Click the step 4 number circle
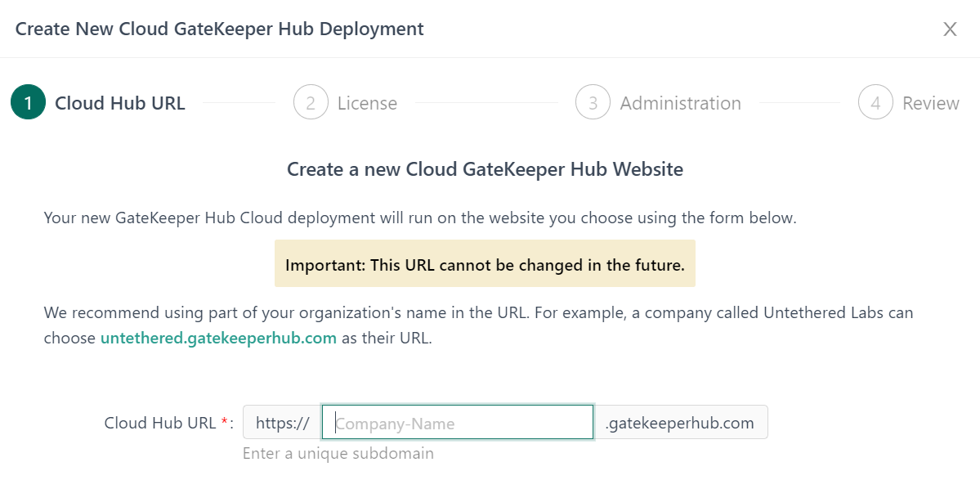980x489 pixels. coord(875,103)
